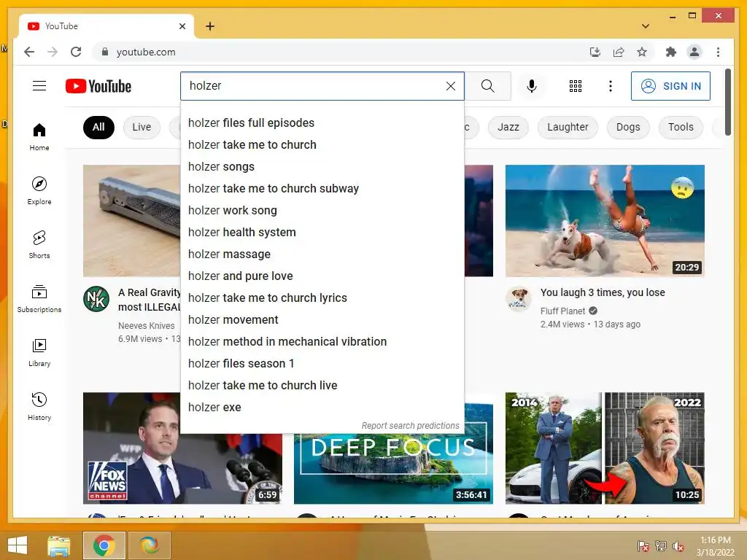
Task: Click the SIGN IN button
Action: pos(670,86)
